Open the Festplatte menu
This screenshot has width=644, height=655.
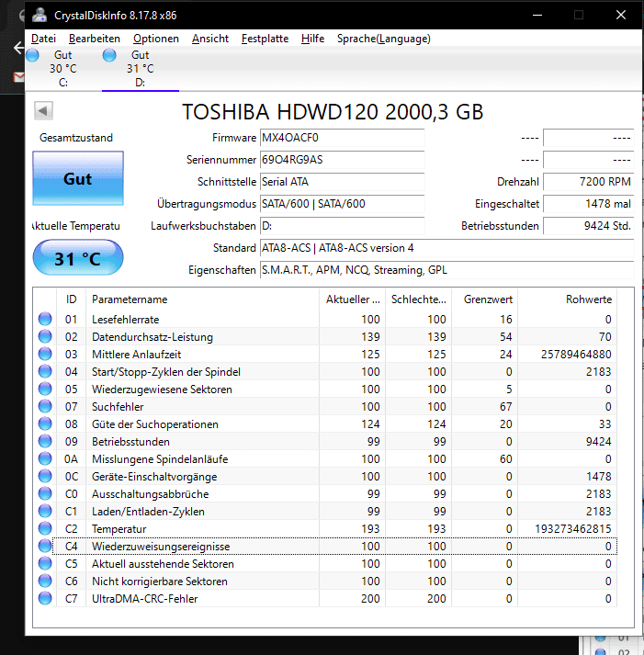(265, 39)
